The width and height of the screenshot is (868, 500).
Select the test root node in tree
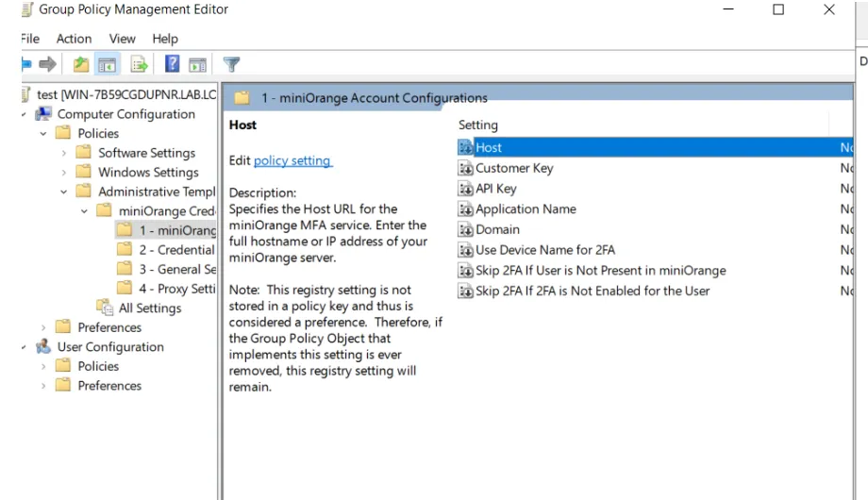coord(126,94)
